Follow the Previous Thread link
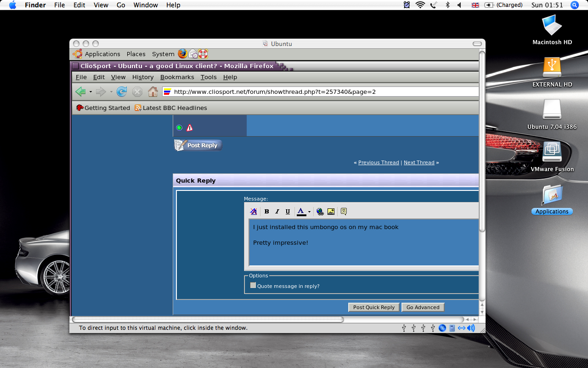 [x=379, y=162]
